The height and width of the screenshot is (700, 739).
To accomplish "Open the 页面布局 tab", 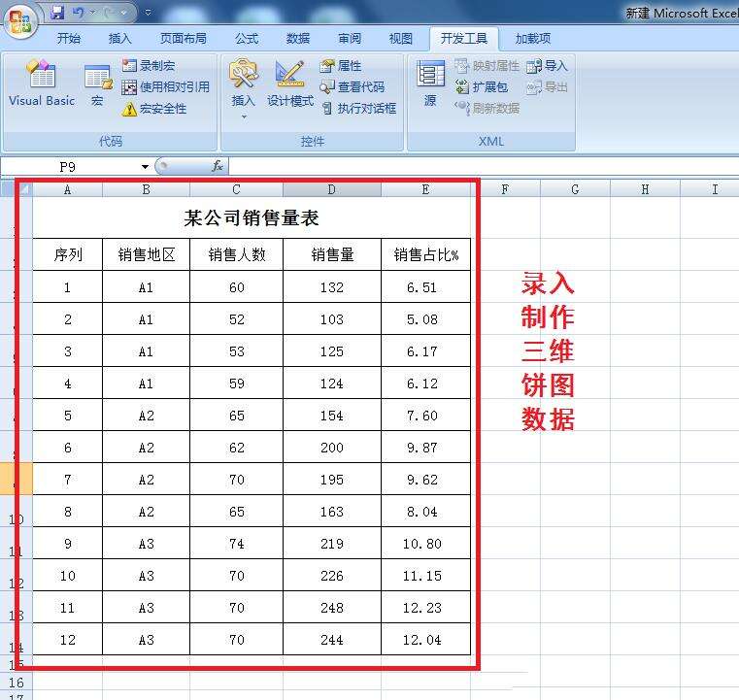I will click(184, 38).
